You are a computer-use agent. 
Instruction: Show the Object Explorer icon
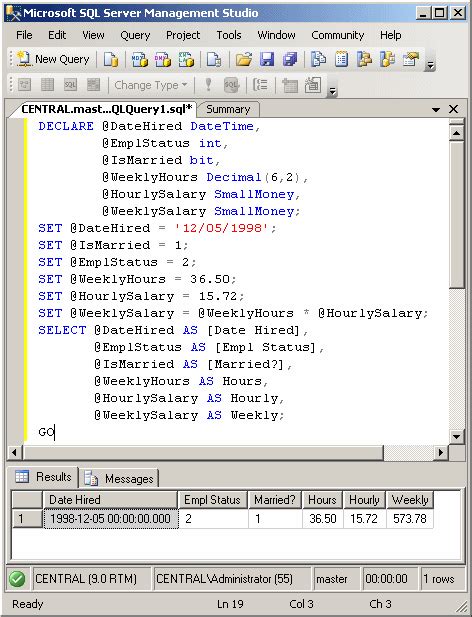(x=364, y=60)
